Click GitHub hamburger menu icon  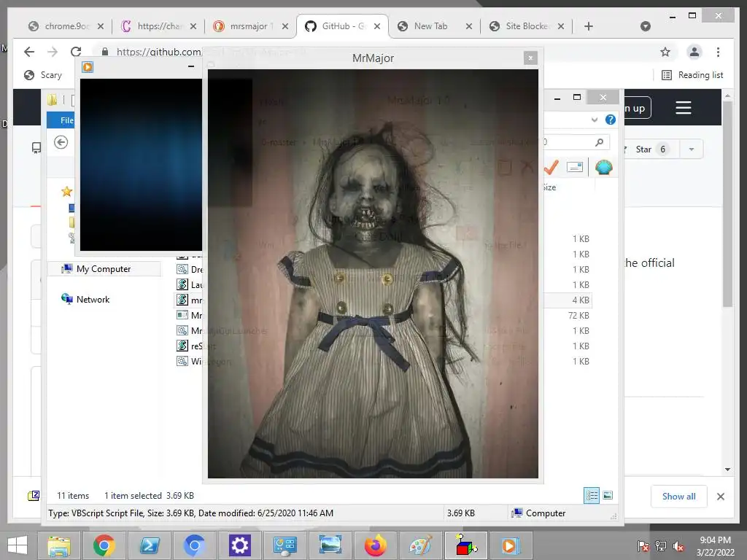[x=683, y=108]
